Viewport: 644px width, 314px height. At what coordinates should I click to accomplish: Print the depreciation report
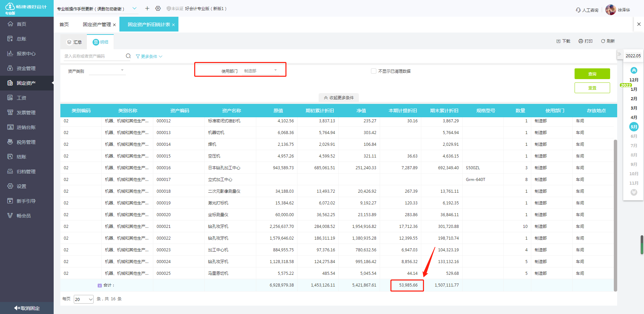[585, 41]
